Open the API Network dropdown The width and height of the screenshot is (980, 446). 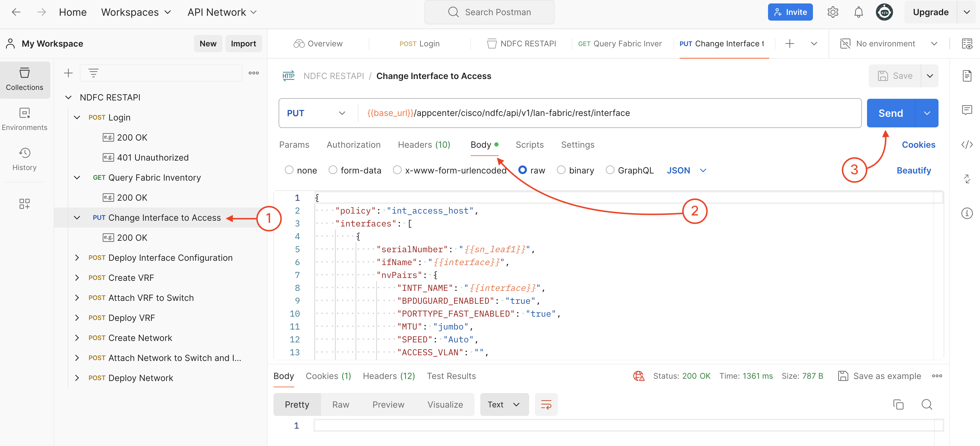pos(222,12)
